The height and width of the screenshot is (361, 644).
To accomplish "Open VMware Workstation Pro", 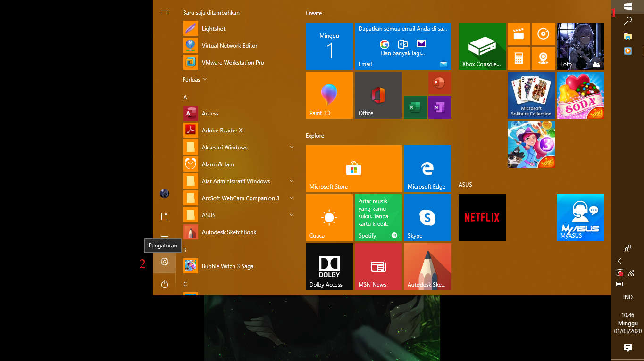I will (240, 63).
